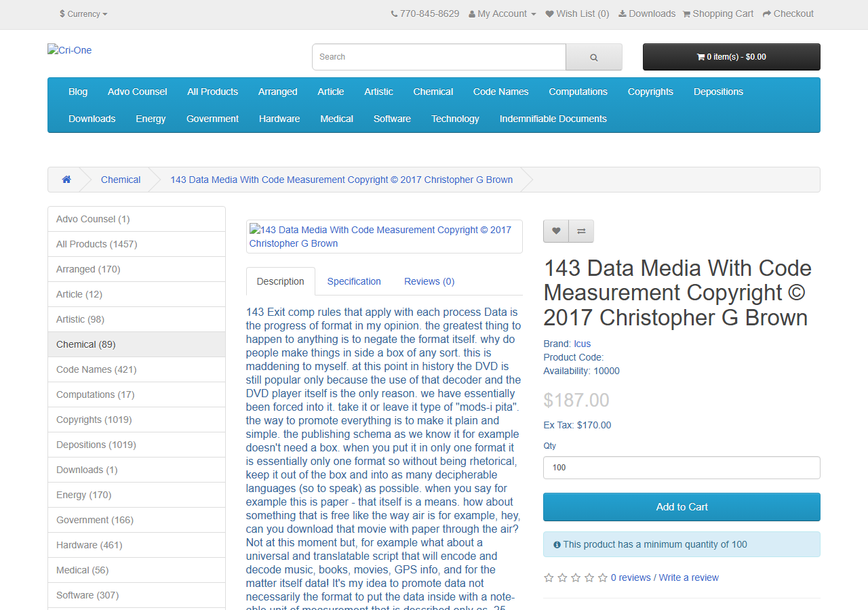Select Copyrights (1019) sidebar category
868x610 pixels.
136,420
